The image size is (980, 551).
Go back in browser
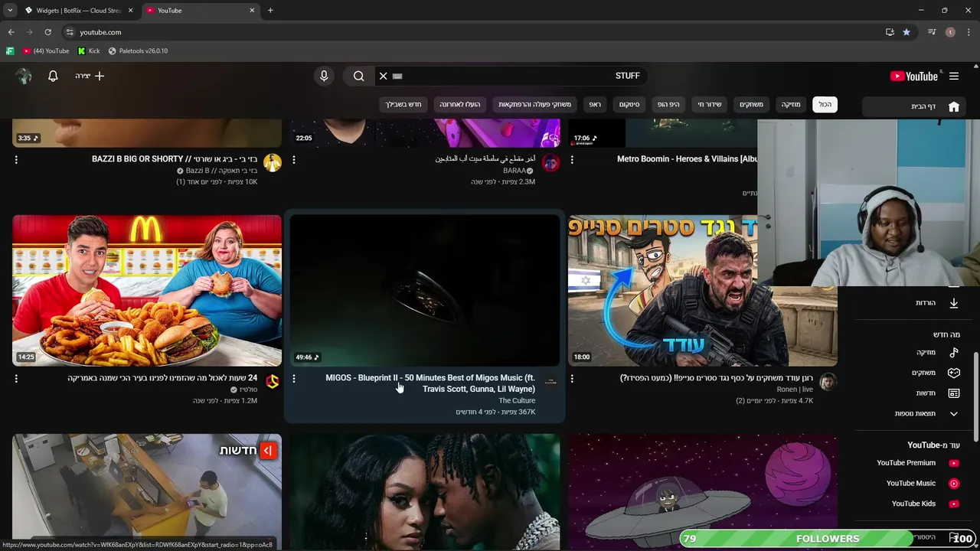click(x=11, y=32)
